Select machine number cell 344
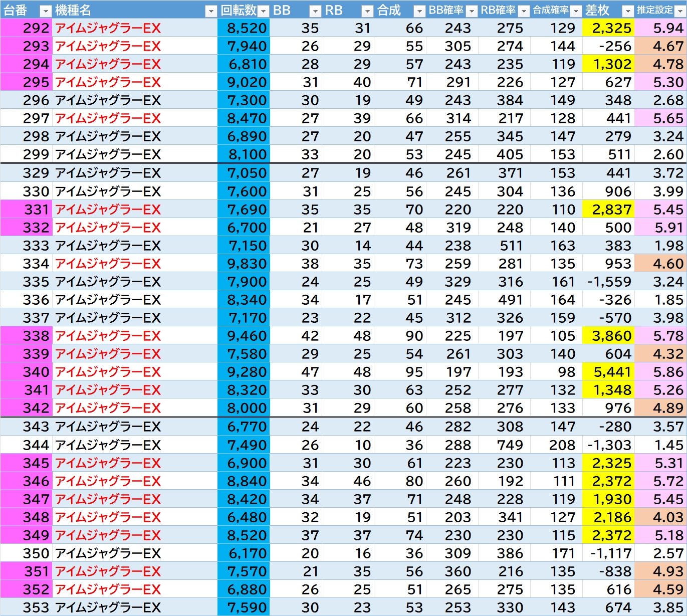The image size is (687, 616). (x=26, y=445)
